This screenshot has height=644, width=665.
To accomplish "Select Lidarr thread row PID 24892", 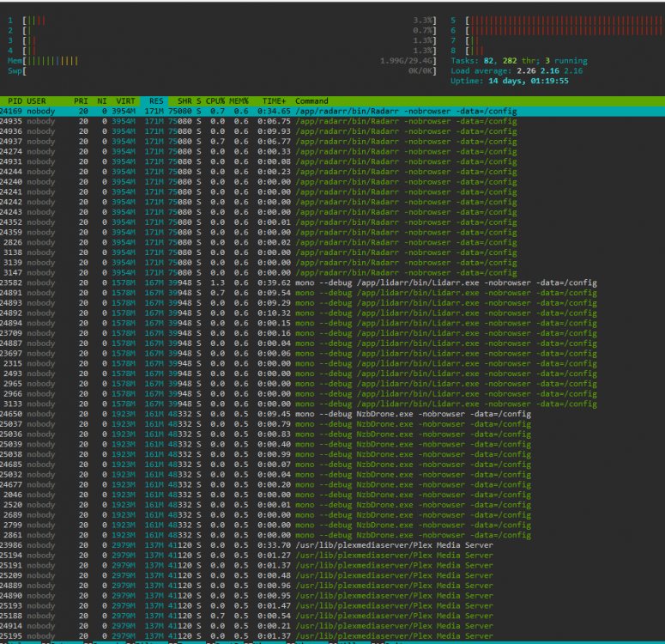I will click(x=333, y=313).
